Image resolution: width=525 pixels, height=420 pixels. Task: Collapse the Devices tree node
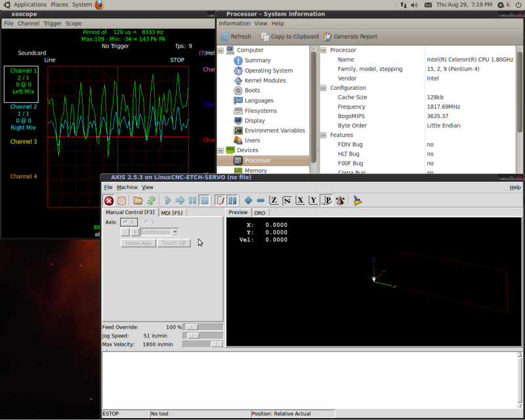tap(220, 150)
